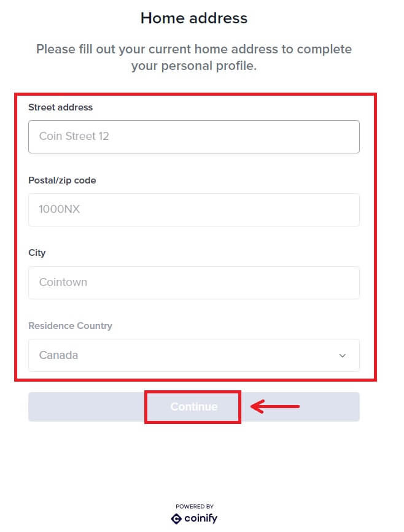Click the Postal/zip code label
Image resolution: width=404 pixels, height=532 pixels.
tap(61, 180)
